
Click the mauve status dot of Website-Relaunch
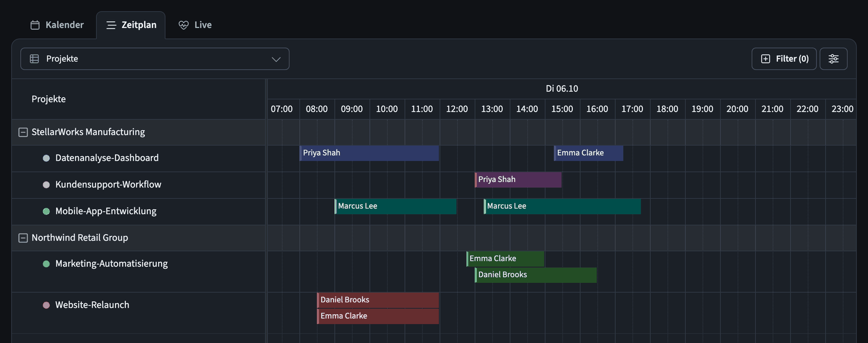click(46, 305)
